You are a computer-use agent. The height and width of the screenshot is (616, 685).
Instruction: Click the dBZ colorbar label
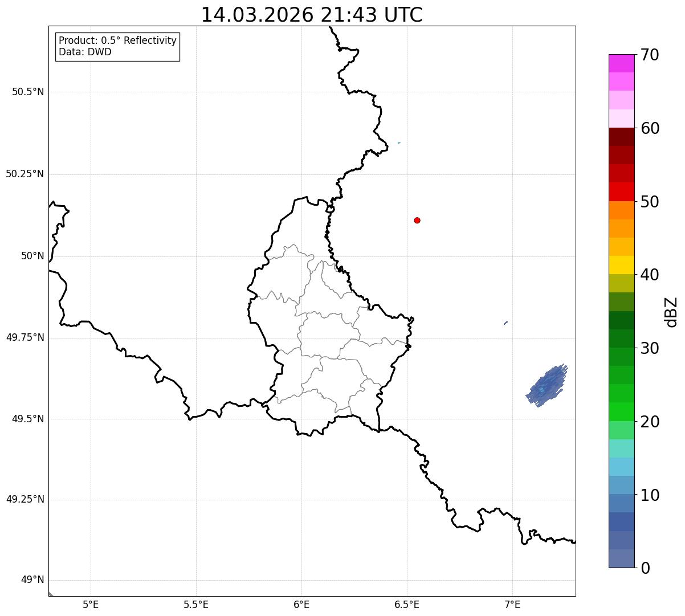click(x=671, y=312)
